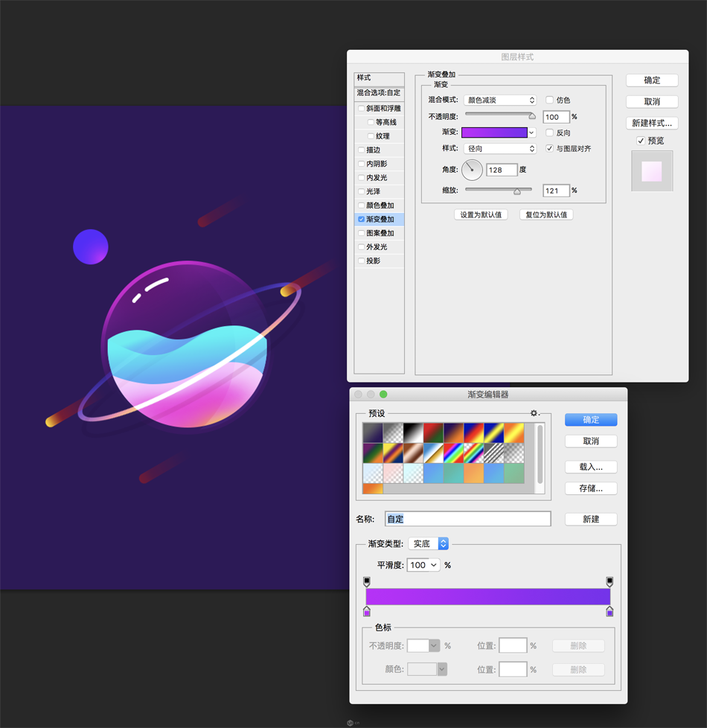
Task: Click the layer style preview thumbnail
Action: point(652,171)
